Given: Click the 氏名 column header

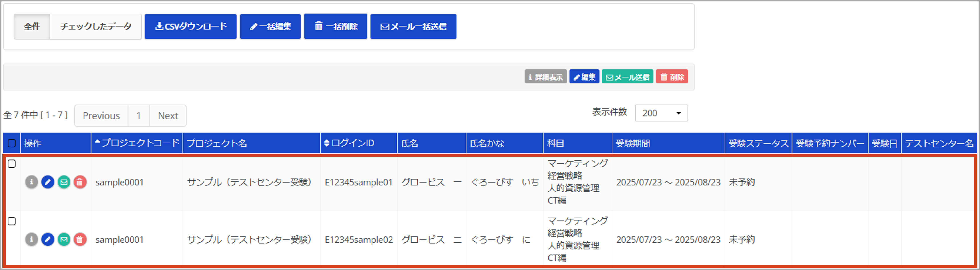Looking at the screenshot, I should tap(432, 143).
